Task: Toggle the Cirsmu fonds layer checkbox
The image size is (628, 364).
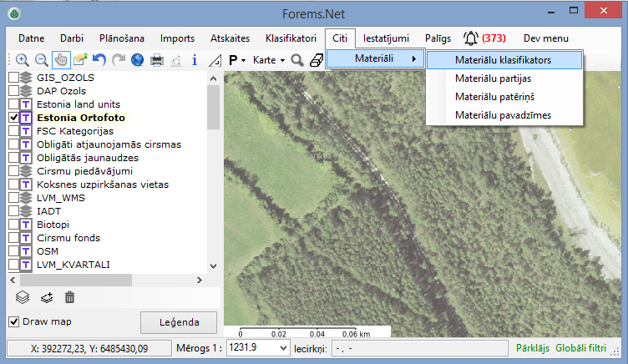Action: click(13, 238)
